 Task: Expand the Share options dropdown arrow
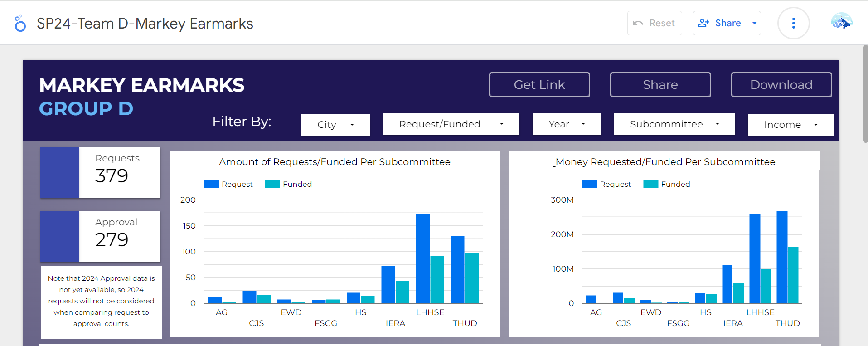pyautogui.click(x=754, y=23)
